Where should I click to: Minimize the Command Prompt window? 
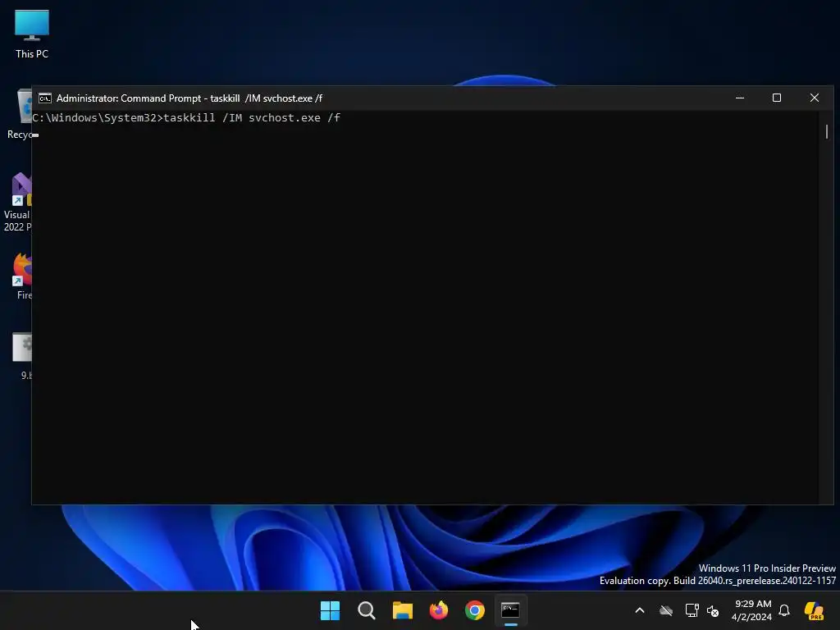(x=740, y=98)
